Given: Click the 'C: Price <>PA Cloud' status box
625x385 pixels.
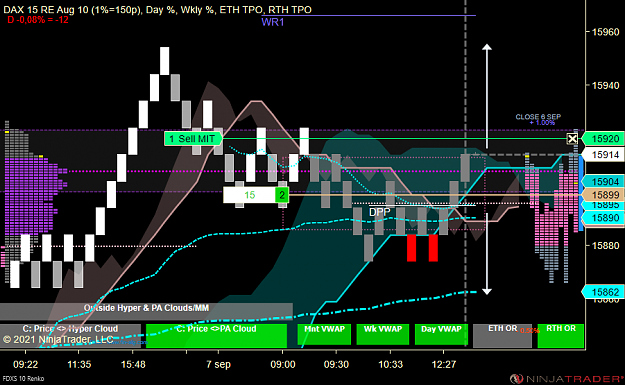Looking at the screenshot, I should click(216, 336).
